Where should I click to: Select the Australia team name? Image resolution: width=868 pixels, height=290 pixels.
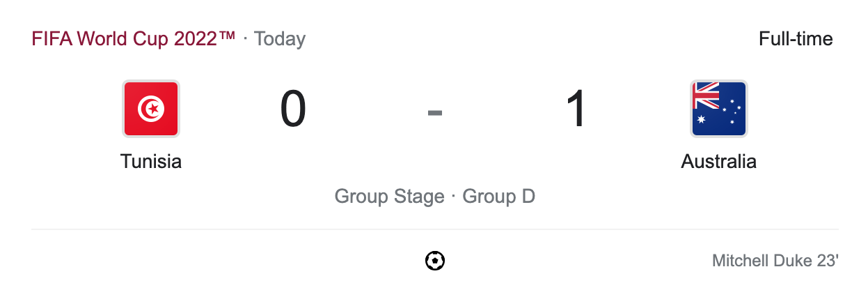tap(718, 162)
